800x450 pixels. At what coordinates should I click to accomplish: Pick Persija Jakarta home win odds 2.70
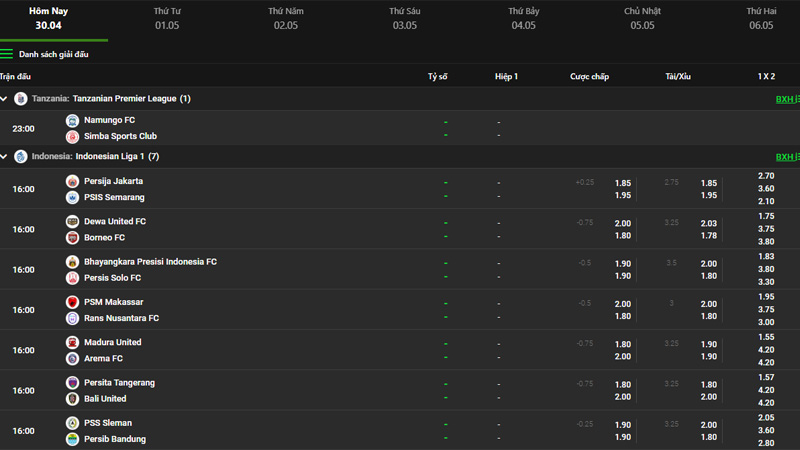(x=766, y=176)
